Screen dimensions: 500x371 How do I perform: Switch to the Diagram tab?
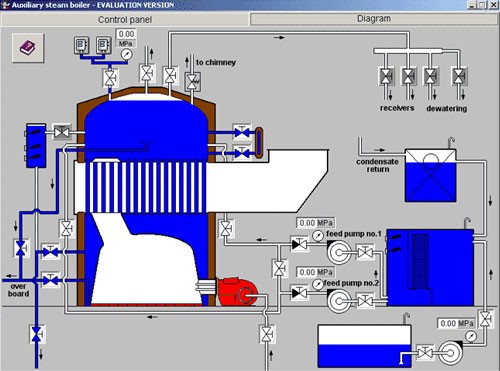tap(374, 19)
